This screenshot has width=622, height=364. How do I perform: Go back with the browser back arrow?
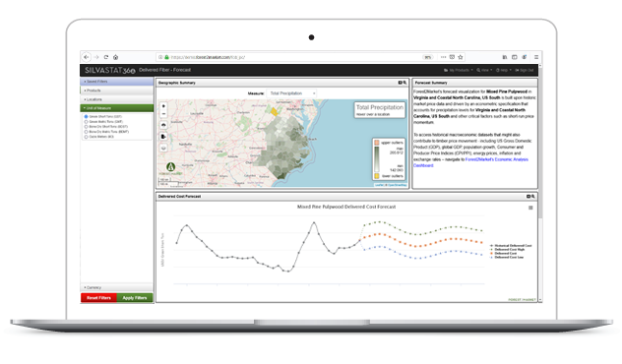pos(86,57)
